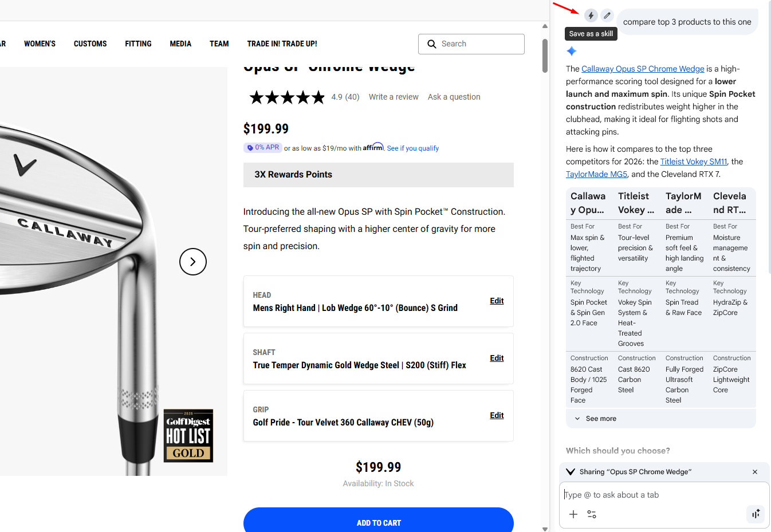Viewport: 771px width, 532px height.
Task: Click the plus icon in chat input
Action: pyautogui.click(x=573, y=514)
